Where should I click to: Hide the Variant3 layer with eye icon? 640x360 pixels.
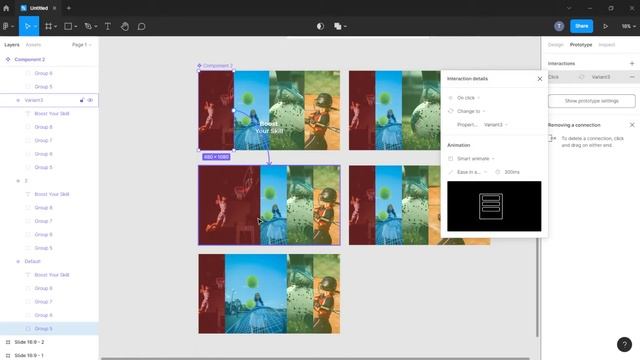point(90,100)
